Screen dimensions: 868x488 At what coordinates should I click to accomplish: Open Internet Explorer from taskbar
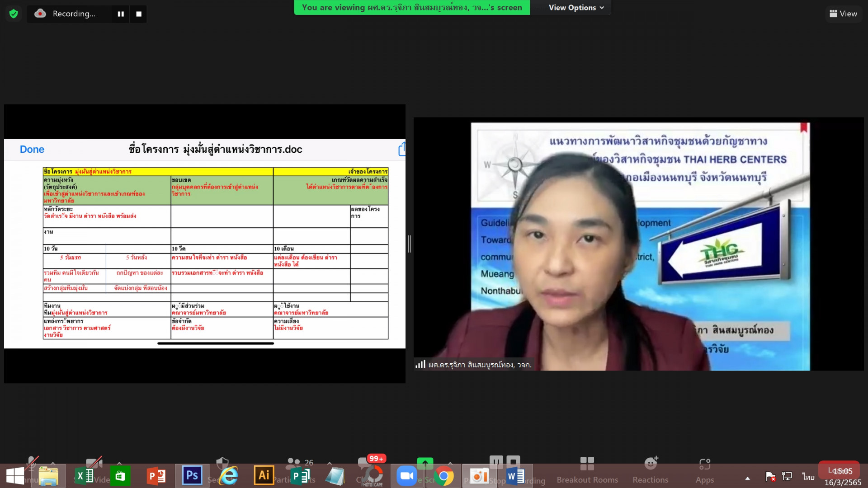point(229,476)
